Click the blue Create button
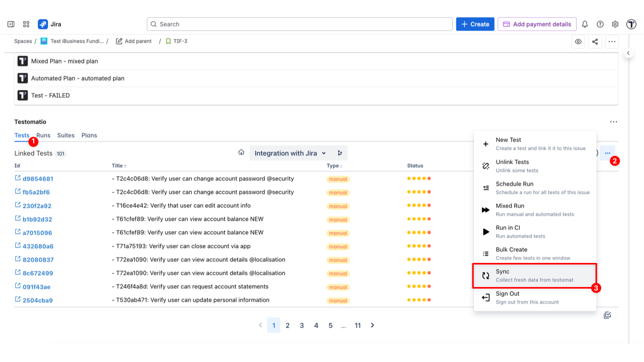 click(x=475, y=24)
